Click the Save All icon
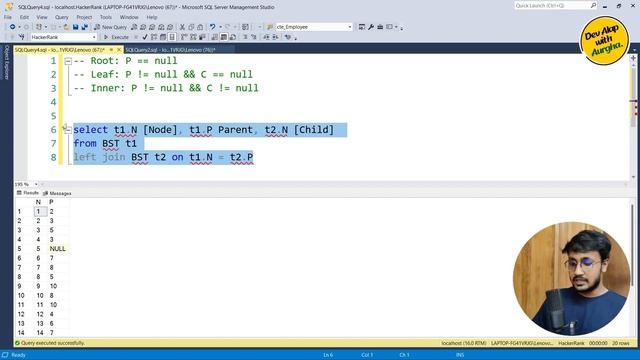The height and width of the screenshot is (360, 640). click(84, 27)
